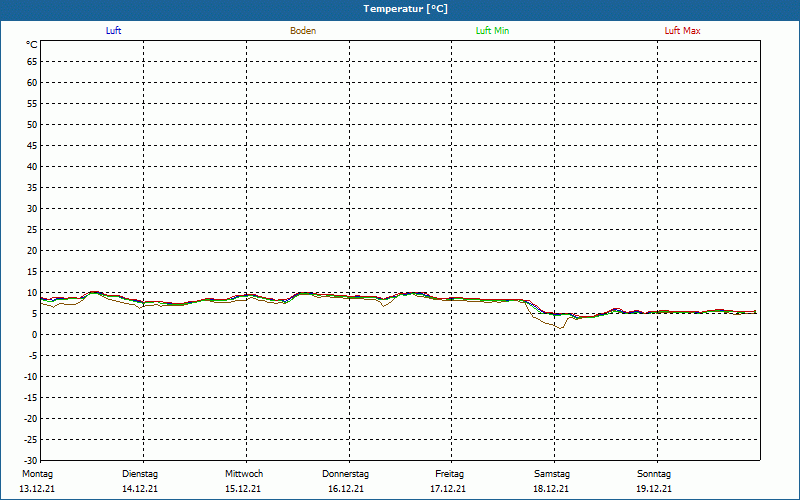Click the -5 y-axis value

point(33,356)
